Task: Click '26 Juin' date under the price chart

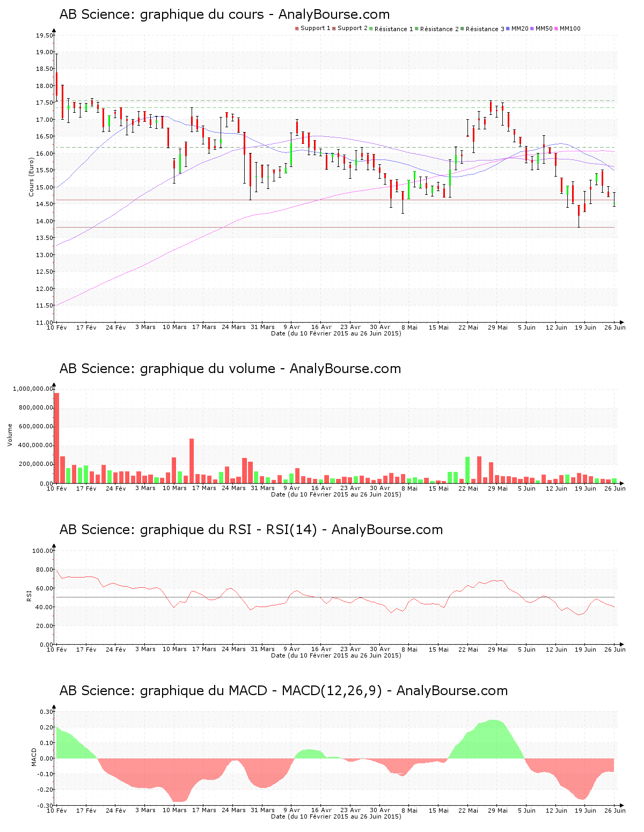Action: (614, 327)
